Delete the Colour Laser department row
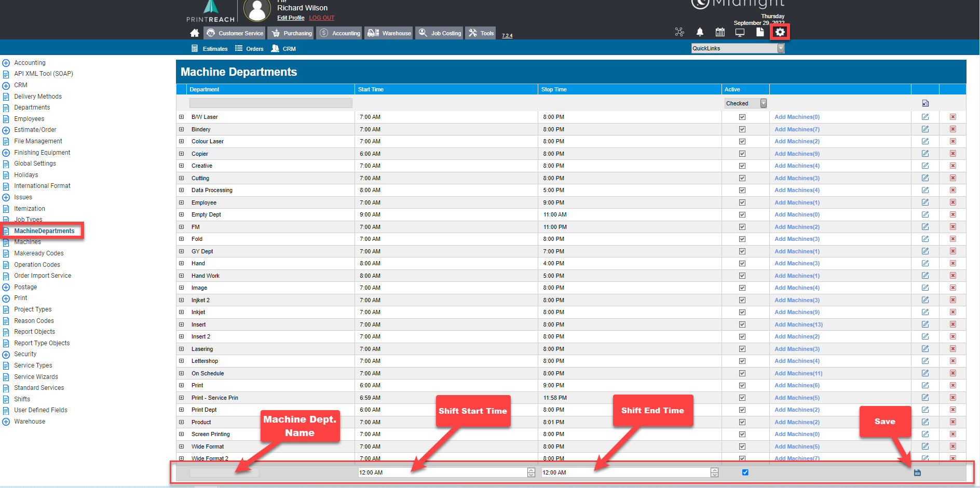 click(x=953, y=141)
